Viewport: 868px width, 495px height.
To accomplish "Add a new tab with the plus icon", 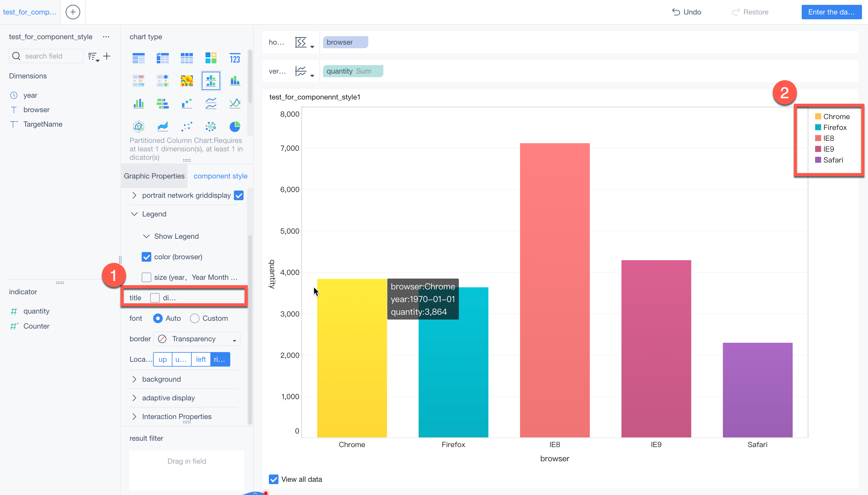I will pos(73,12).
